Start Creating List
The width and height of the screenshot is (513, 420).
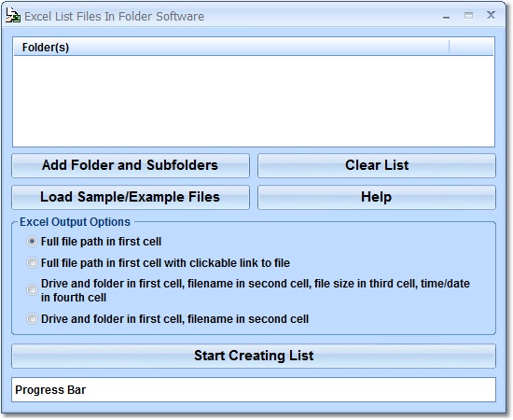click(x=254, y=356)
